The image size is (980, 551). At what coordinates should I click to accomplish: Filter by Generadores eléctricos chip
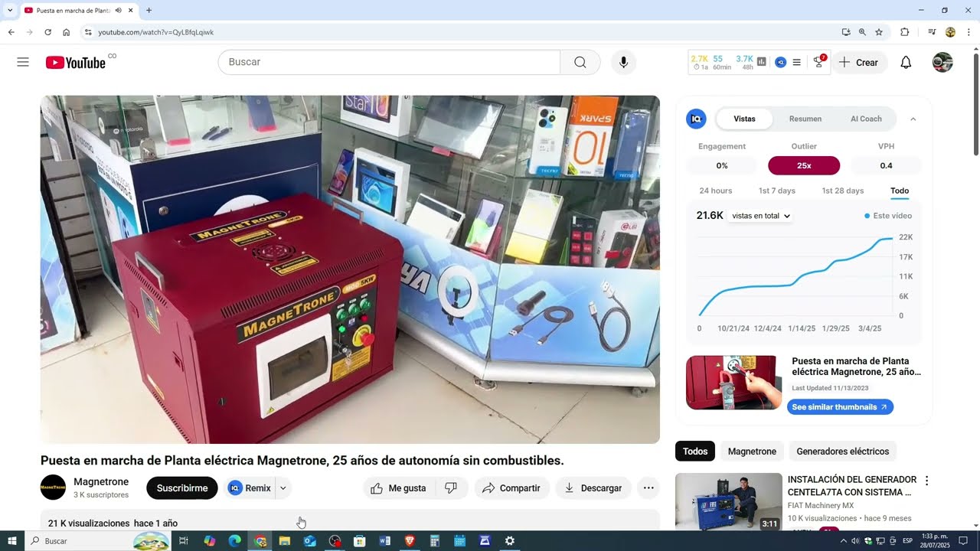[843, 452]
